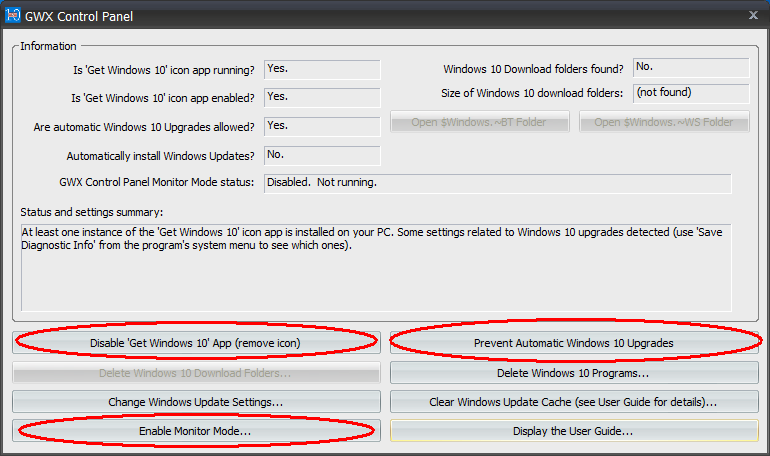The image size is (770, 456).
Task: Open Delete Windows 10 Programs dialog
Action: tap(573, 373)
